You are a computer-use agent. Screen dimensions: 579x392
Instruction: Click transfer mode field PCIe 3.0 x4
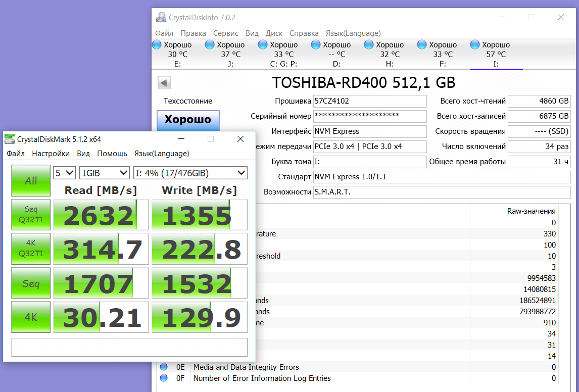[370, 146]
